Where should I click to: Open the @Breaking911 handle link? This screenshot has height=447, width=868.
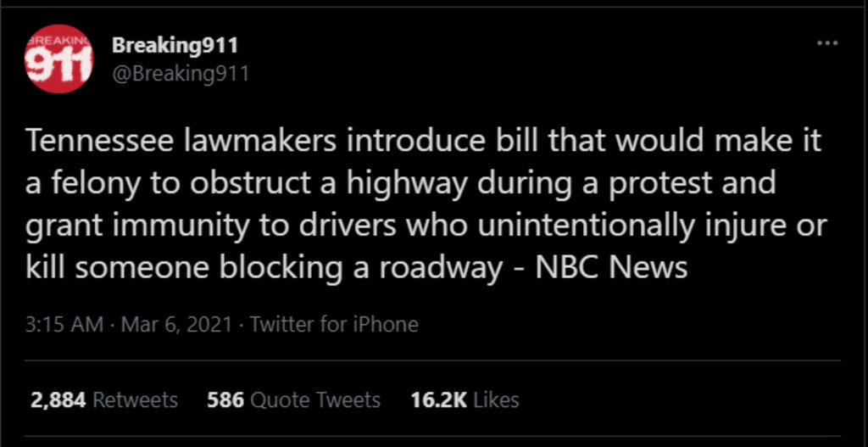pyautogui.click(x=181, y=74)
